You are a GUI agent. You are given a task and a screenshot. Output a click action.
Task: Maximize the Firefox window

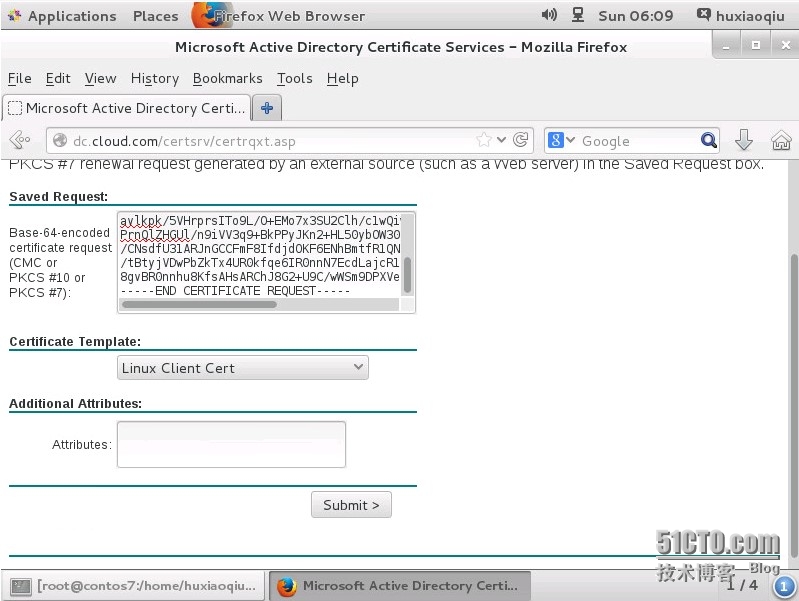pos(756,46)
